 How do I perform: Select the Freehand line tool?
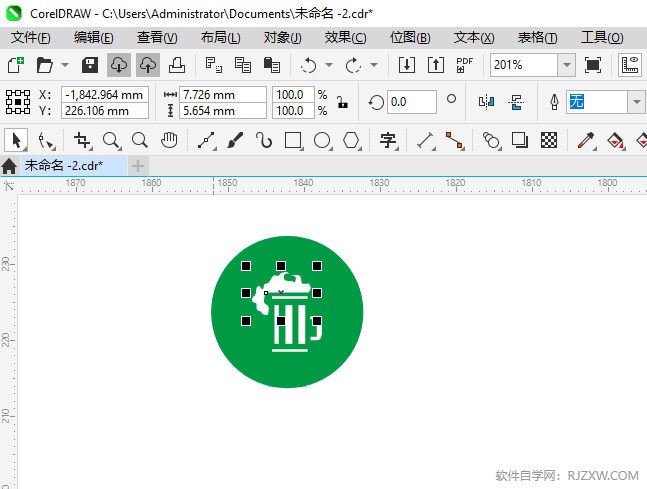pos(207,140)
